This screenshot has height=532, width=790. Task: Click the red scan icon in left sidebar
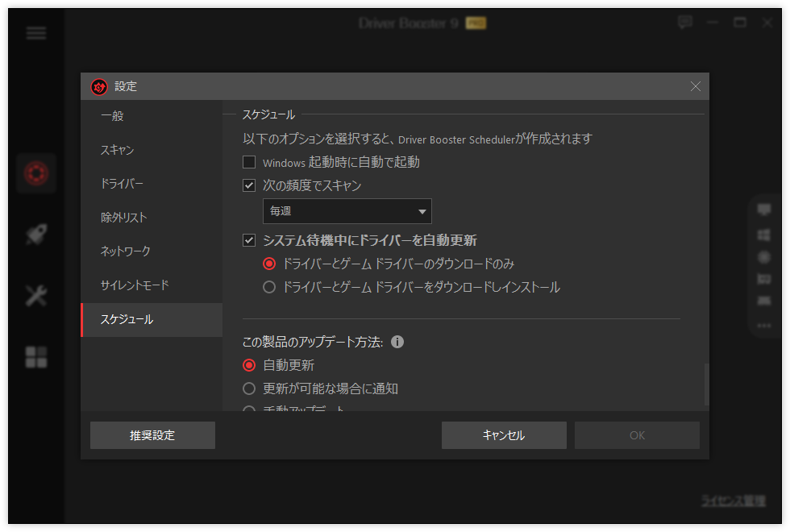pyautogui.click(x=36, y=173)
